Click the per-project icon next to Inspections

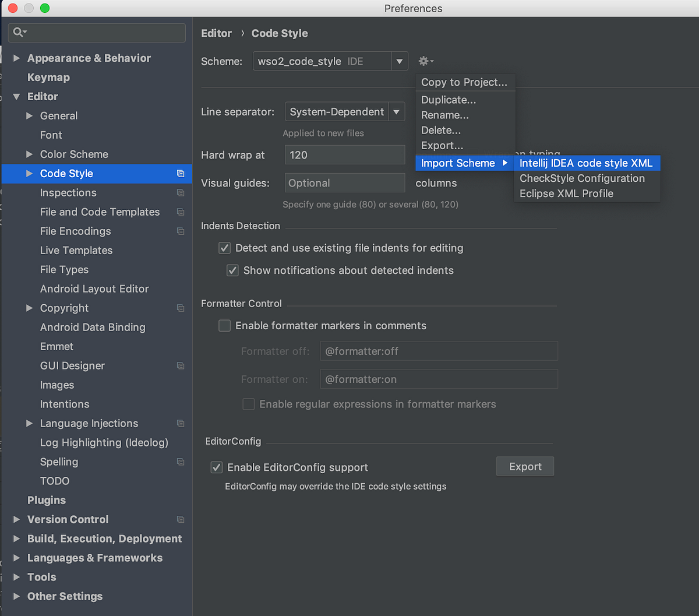(181, 192)
